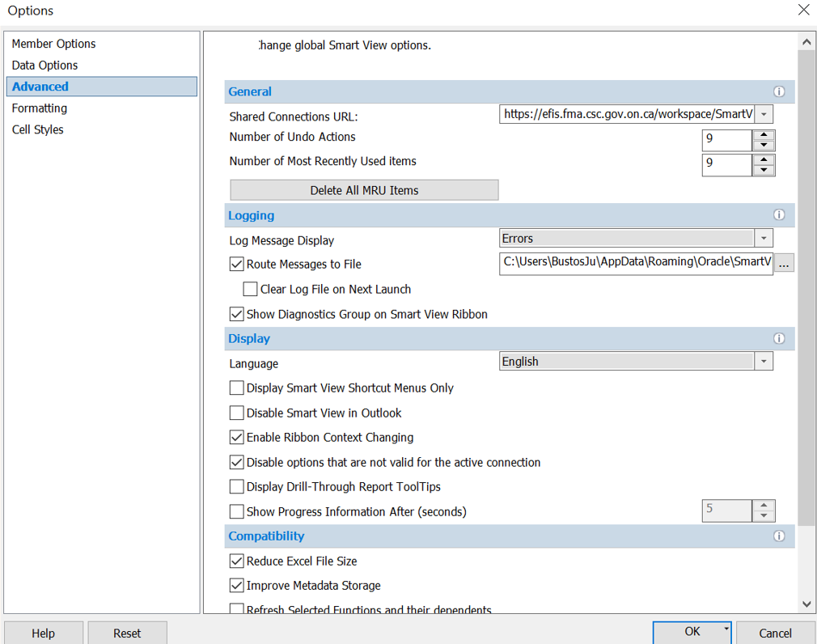Click the General section info icon
The width and height of the screenshot is (817, 644).
tap(779, 92)
